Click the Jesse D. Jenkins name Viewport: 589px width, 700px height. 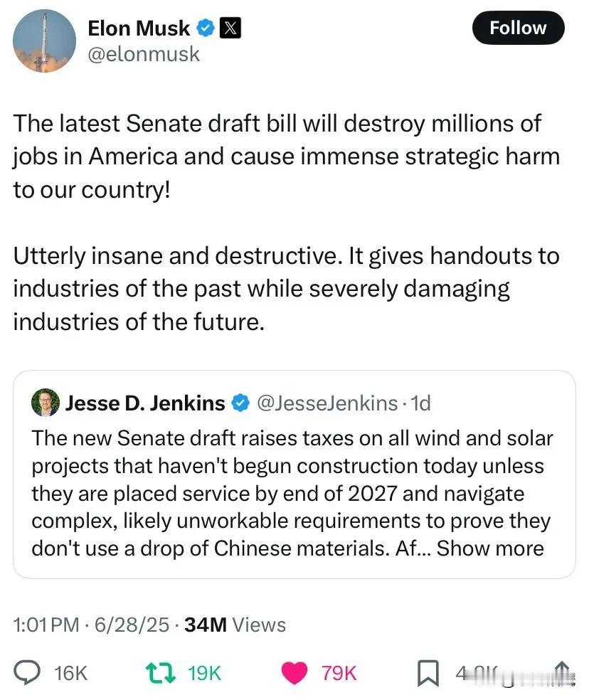(x=145, y=403)
